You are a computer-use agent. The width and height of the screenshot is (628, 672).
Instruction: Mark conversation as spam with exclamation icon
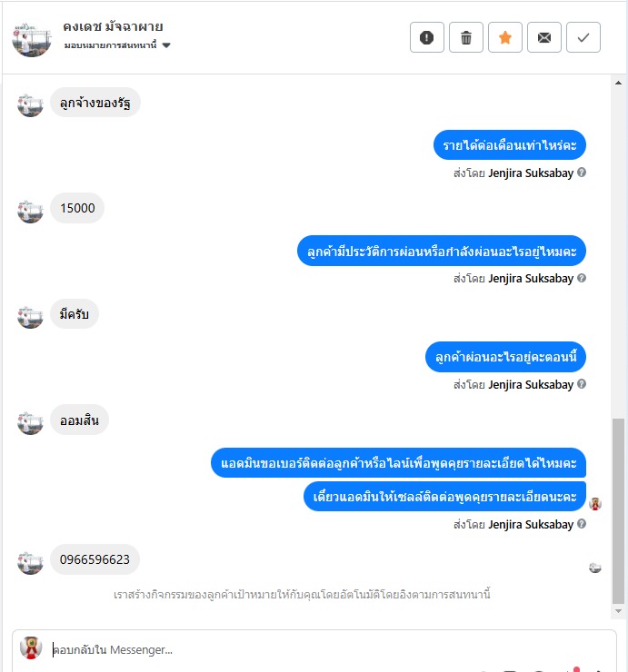427,37
